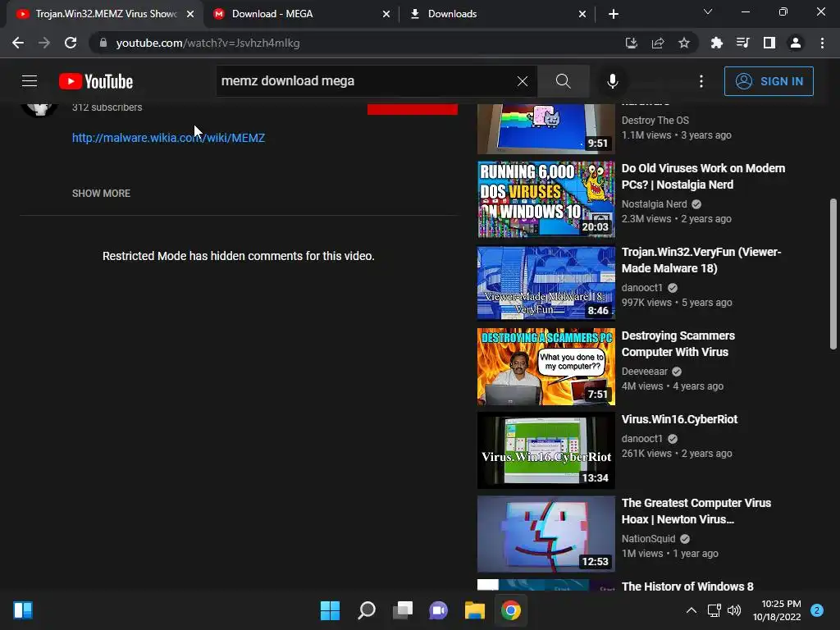Click Chrome icon on taskbar

pos(510,610)
